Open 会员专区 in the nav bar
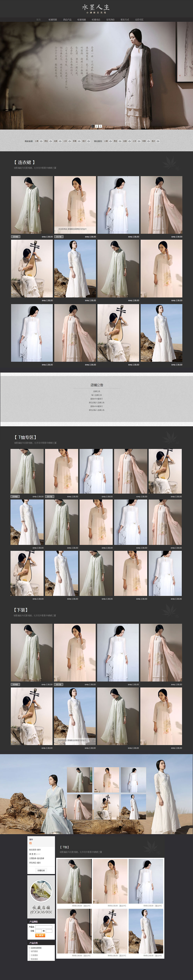193x980 pixels. [x=139, y=19]
